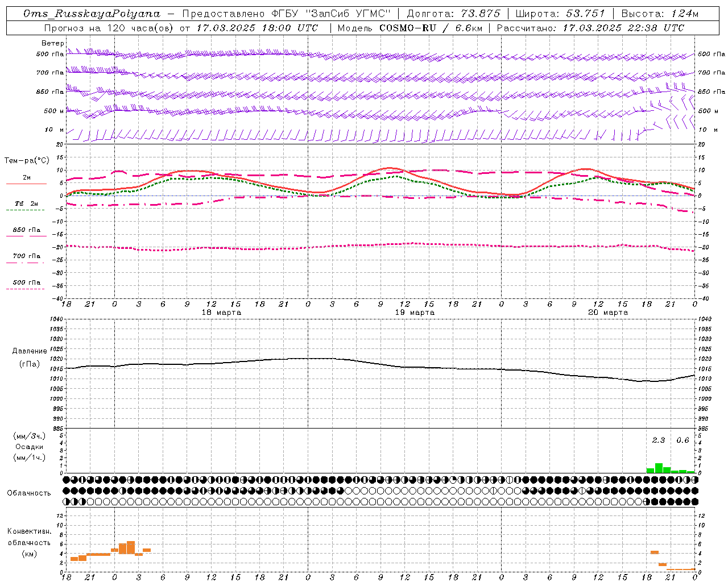Image resolution: width=728 pixels, height=582 pixels.
Task: Select the "Предоставлено ФГБУ ЗапСиб УГМС" text
Action: point(287,14)
